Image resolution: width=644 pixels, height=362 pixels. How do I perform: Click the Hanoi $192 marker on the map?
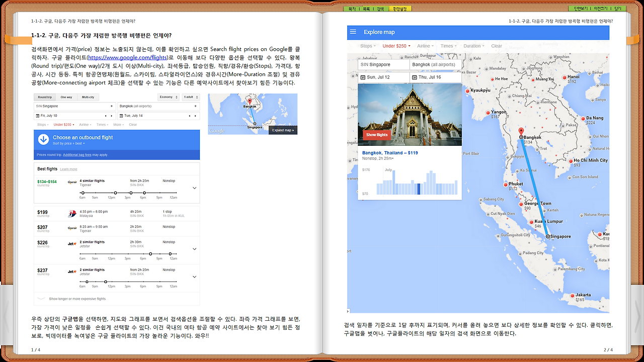(563, 77)
